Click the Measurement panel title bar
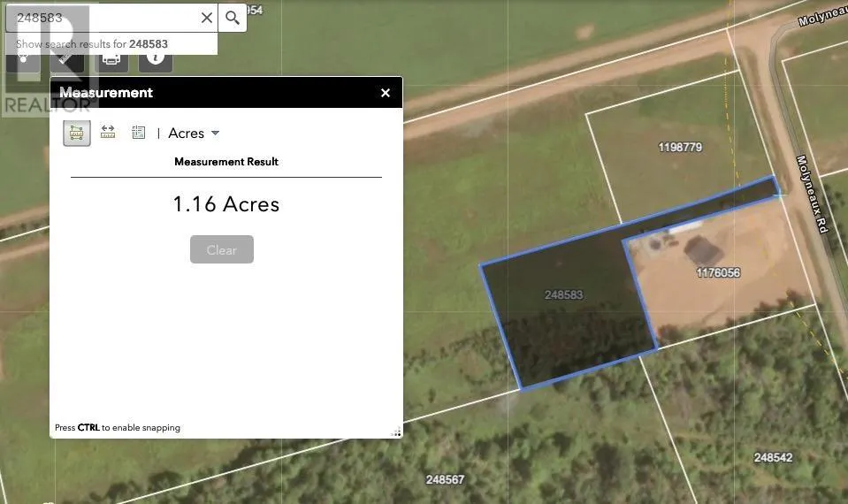Image resolution: width=848 pixels, height=504 pixels. tap(226, 93)
